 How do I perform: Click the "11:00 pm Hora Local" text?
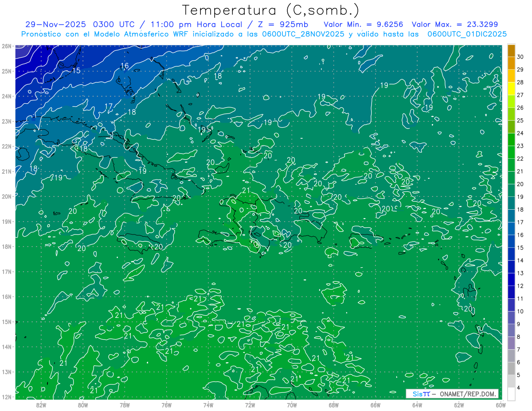196,24
